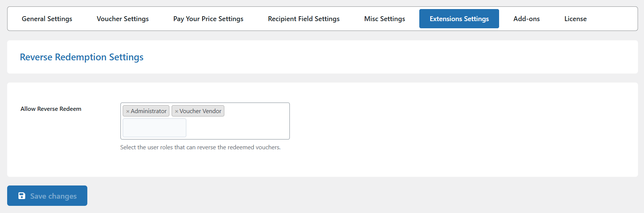Screen dimensions: 644x213
Task: Select the Misc Settings tab
Action: tap(385, 19)
